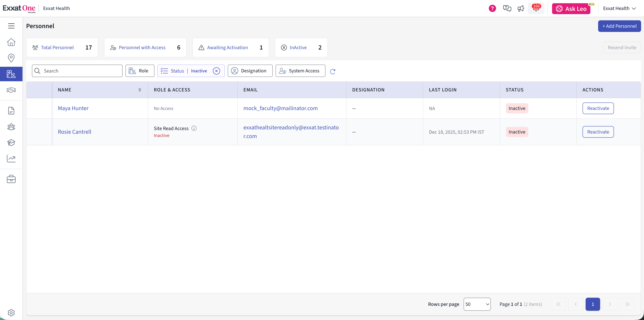The height and width of the screenshot is (320, 644).
Task: Click the Personnel page heading
Action: tap(40, 26)
